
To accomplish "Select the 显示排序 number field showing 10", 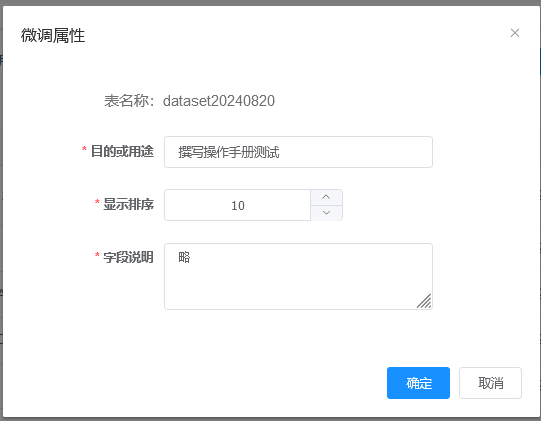I will [x=238, y=205].
